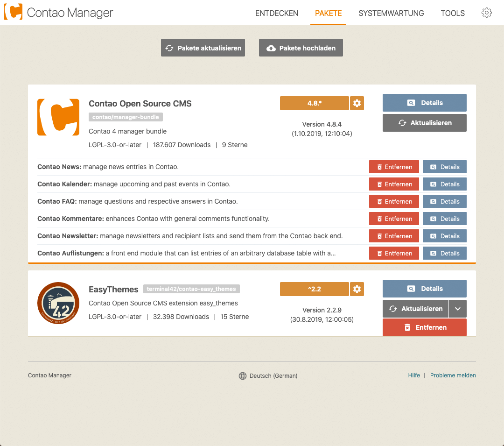Remove the Contao FAQ package
This screenshot has height=446, width=504.
(394, 201)
